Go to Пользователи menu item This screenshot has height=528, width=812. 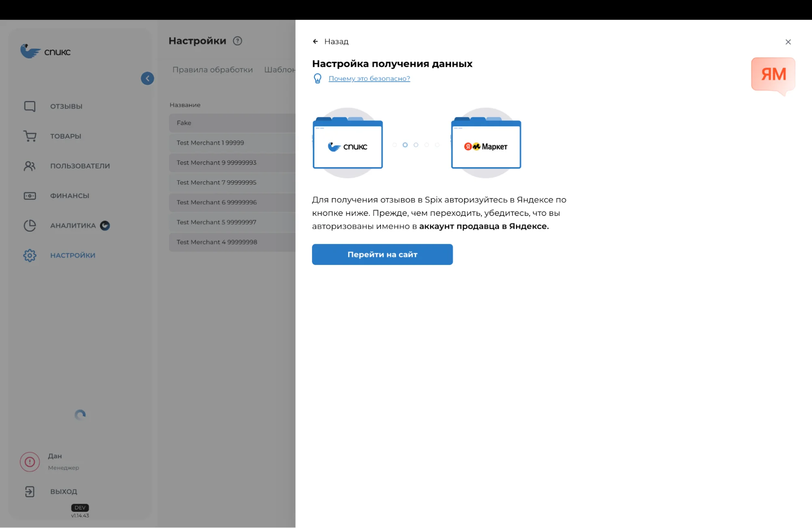pyautogui.click(x=80, y=166)
